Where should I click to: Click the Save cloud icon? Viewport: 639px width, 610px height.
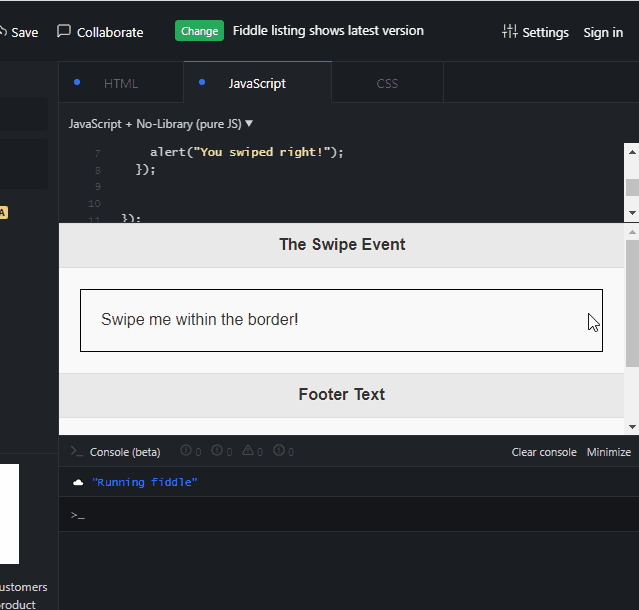tap(2, 32)
